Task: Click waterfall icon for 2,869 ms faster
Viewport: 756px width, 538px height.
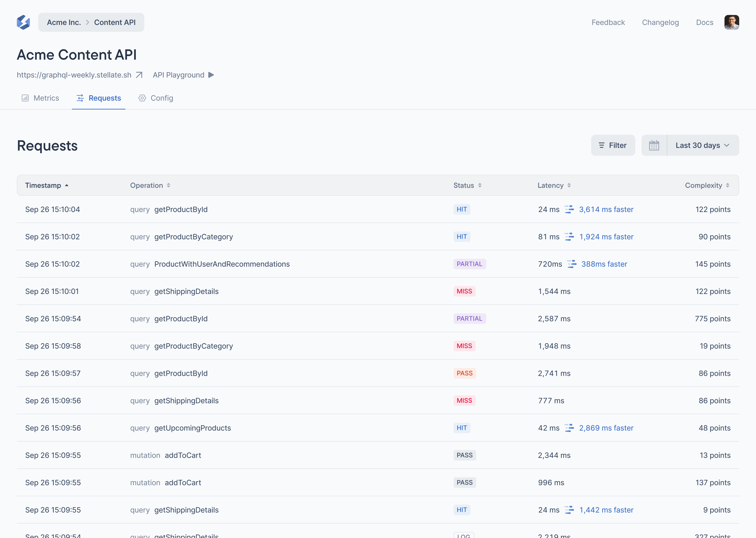Action: [569, 428]
